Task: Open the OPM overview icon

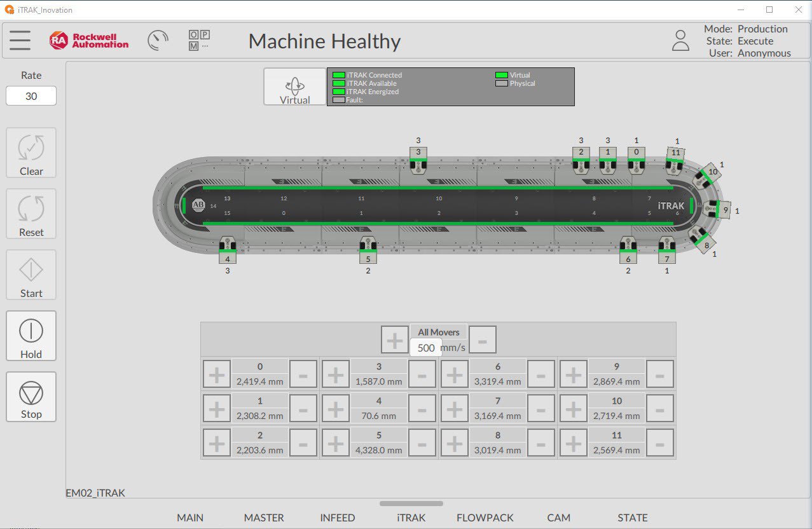Action: pyautogui.click(x=198, y=40)
